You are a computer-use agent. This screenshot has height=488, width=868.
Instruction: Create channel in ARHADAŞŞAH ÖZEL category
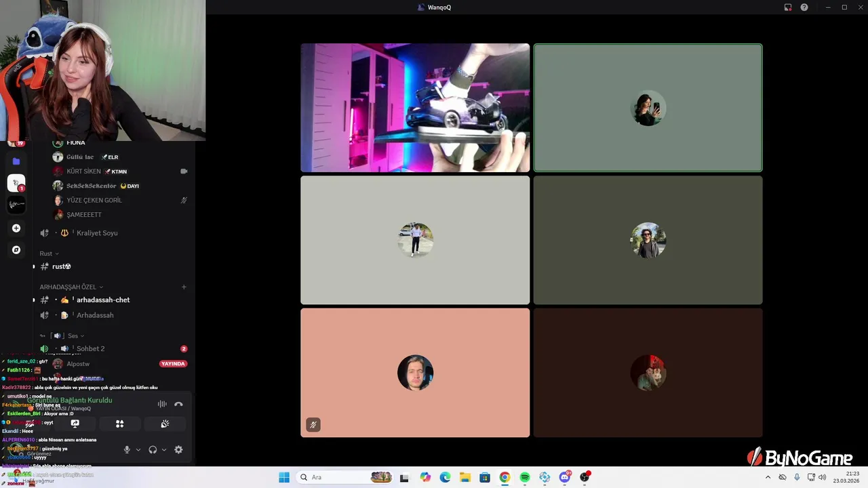tap(184, 287)
